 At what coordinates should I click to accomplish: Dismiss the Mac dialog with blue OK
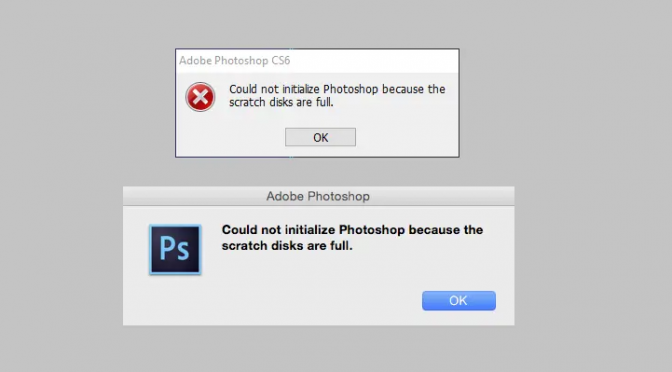tap(459, 300)
